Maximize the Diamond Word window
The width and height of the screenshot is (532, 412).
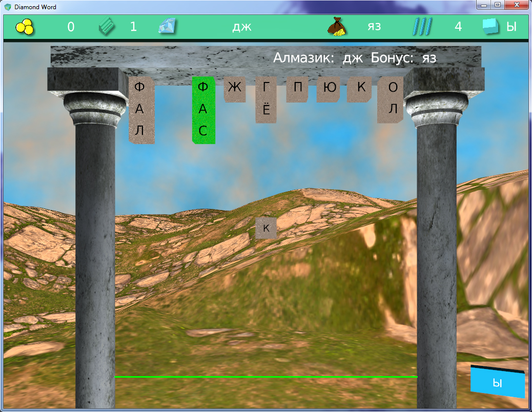pos(497,6)
